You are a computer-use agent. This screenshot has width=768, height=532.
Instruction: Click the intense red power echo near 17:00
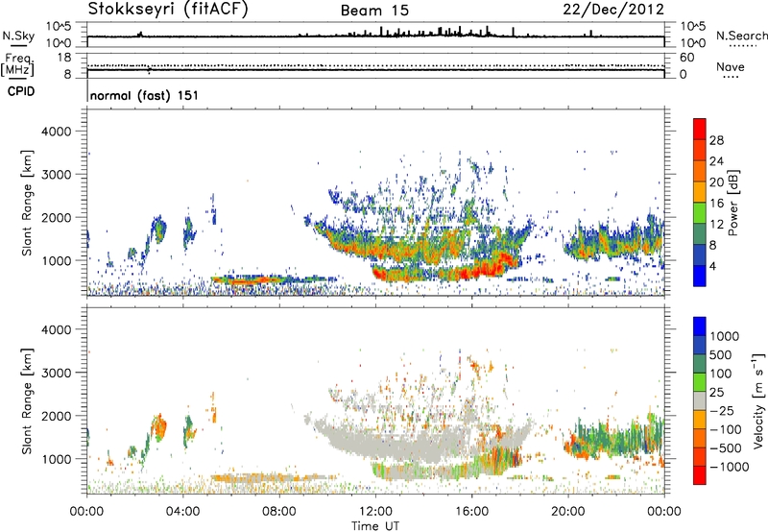coord(492,266)
